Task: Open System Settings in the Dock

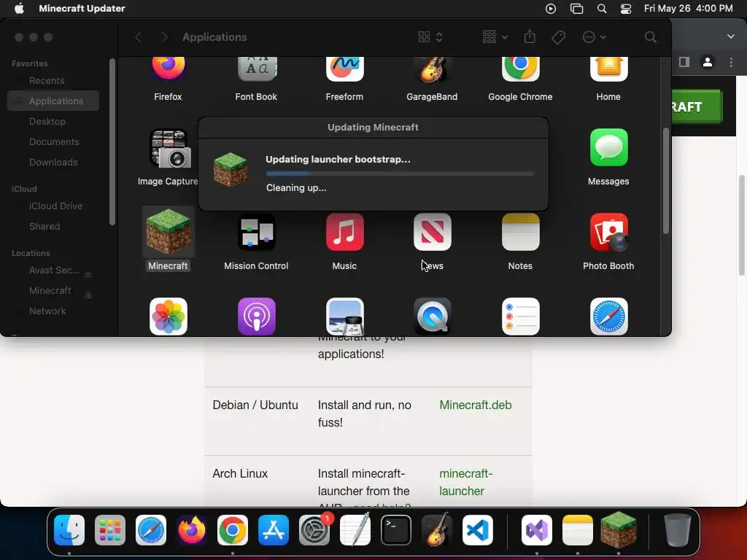Action: click(x=314, y=530)
